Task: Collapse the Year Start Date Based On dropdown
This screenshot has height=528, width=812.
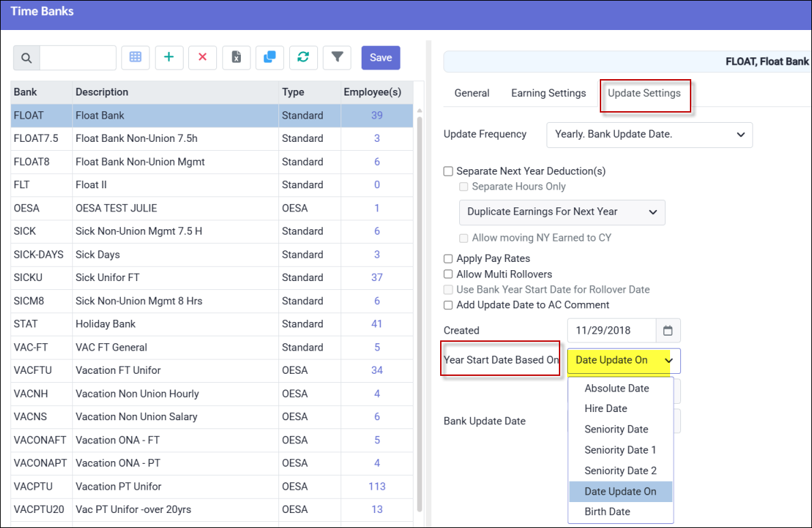Action: coord(624,360)
